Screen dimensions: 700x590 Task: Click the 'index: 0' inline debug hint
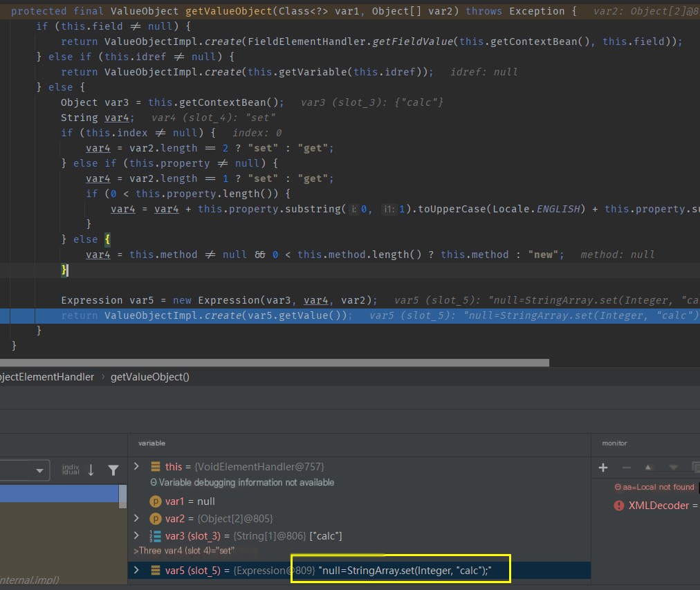pyautogui.click(x=257, y=133)
